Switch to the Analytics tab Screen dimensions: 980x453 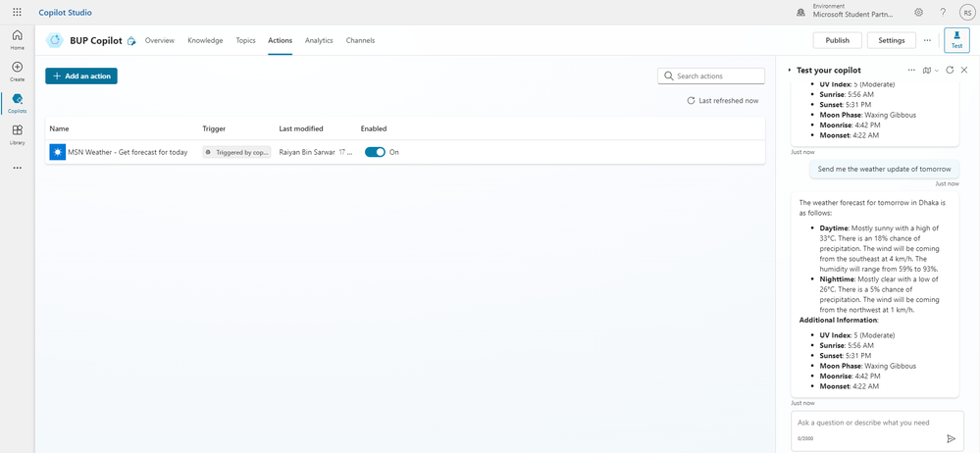pos(319,40)
